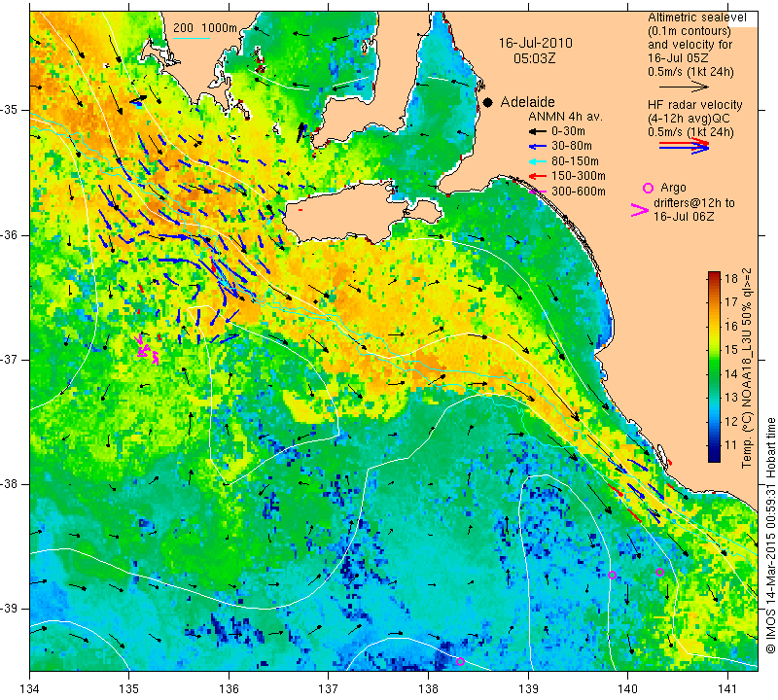
Task: Click the longitude axis label 138
Action: tap(428, 689)
